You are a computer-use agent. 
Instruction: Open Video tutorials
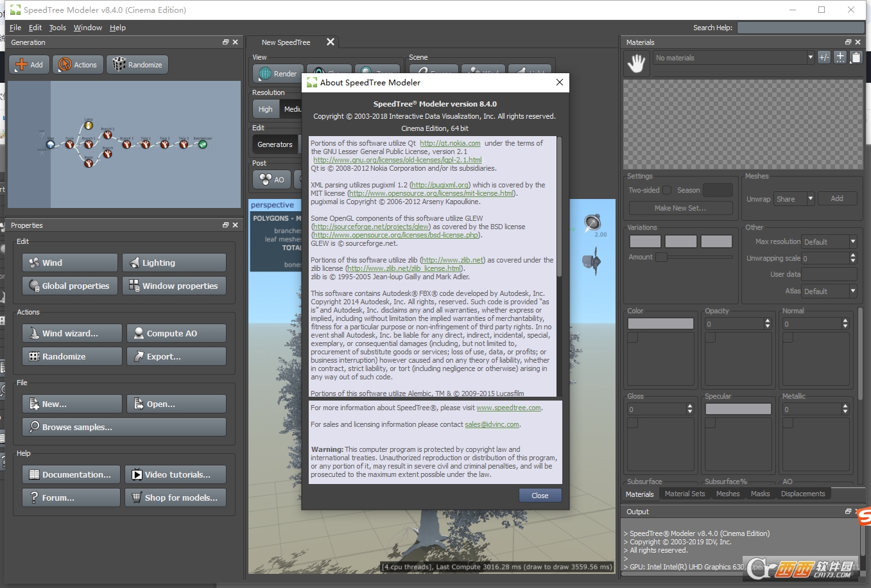point(175,474)
